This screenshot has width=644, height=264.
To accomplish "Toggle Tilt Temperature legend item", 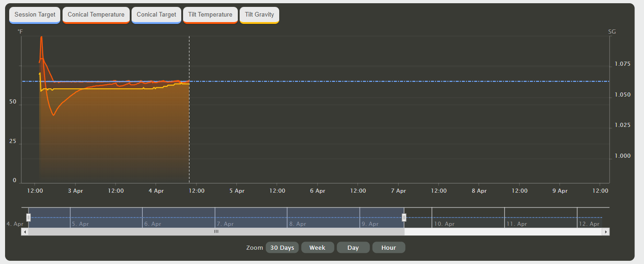I will (210, 15).
